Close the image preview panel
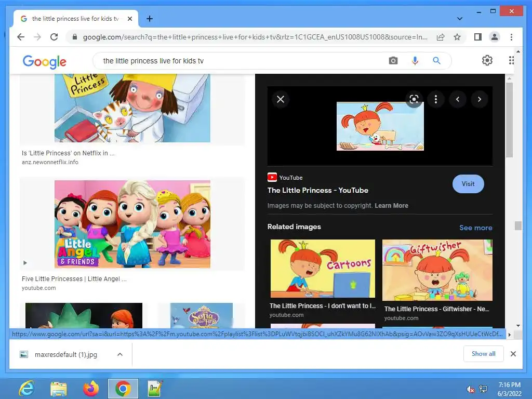 [x=281, y=99]
